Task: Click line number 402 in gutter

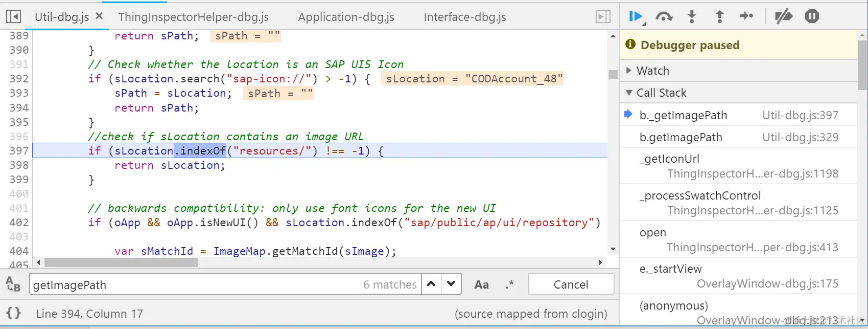Action: [x=19, y=223]
